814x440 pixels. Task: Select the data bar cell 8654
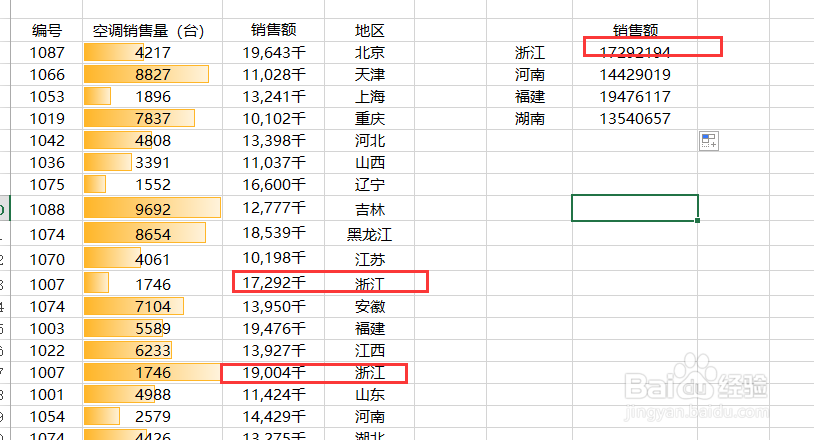click(152, 234)
